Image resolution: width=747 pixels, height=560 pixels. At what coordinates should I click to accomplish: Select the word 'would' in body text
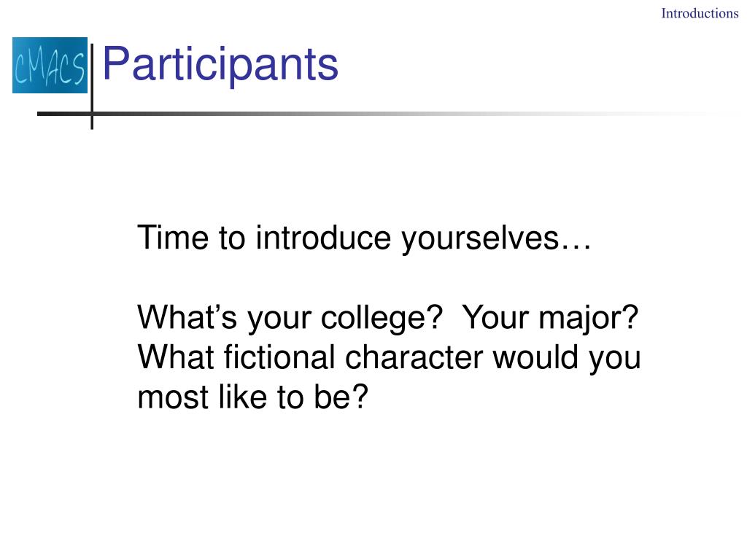coord(535,357)
